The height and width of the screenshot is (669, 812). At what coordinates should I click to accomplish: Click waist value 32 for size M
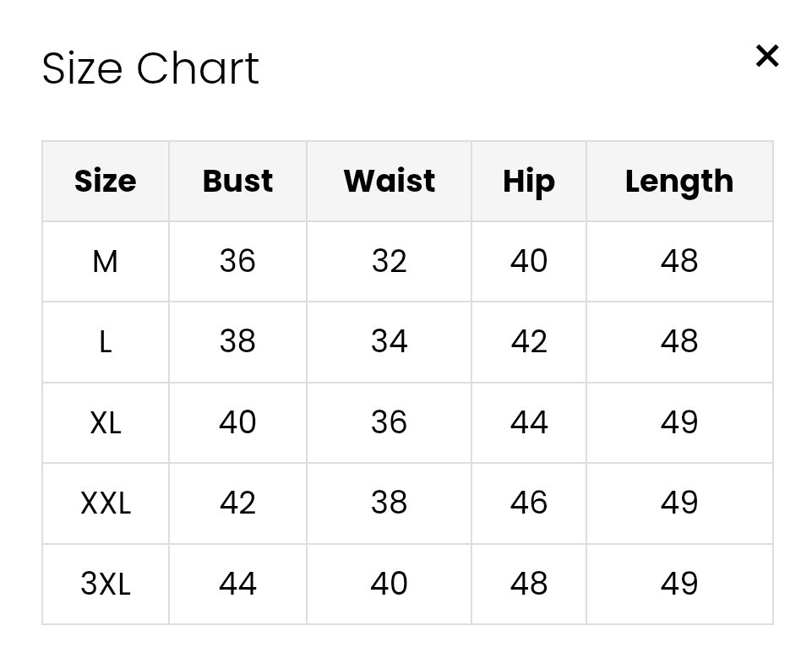(389, 262)
